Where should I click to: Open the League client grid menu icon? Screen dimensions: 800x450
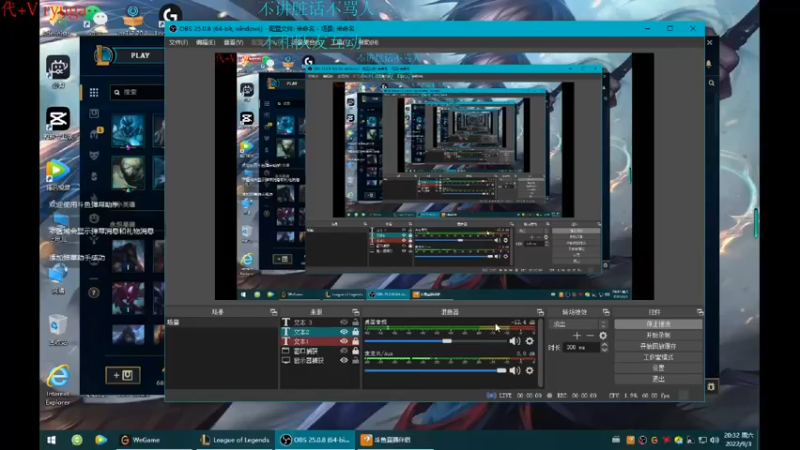[94, 92]
